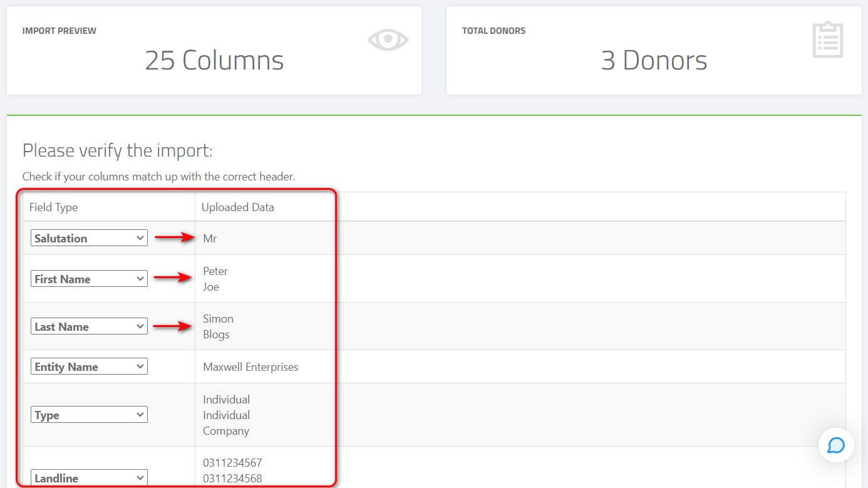Open the chat support bubble
The height and width of the screenshot is (488, 868).
837,445
